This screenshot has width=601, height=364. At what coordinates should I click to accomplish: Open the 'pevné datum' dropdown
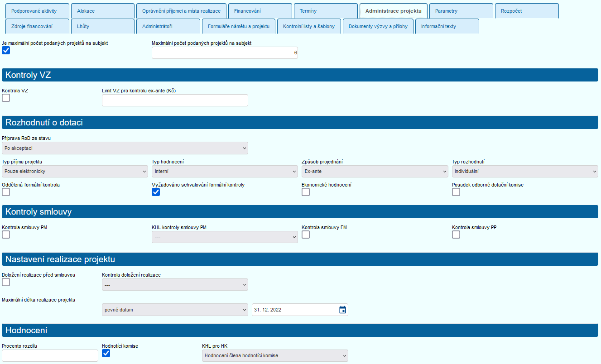tap(175, 310)
